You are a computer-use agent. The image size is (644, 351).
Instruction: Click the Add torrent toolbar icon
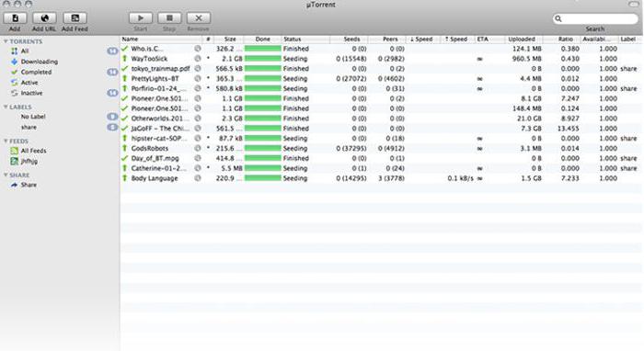point(15,18)
